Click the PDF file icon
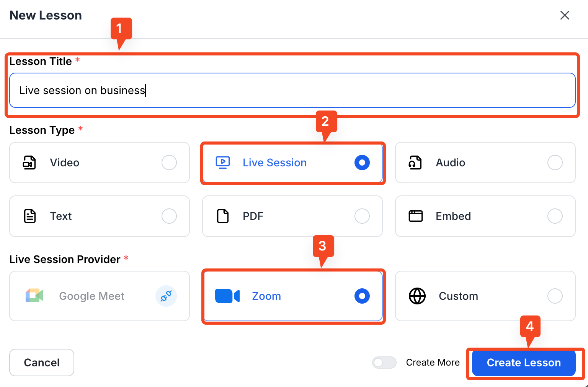588x387 pixels. click(x=223, y=216)
